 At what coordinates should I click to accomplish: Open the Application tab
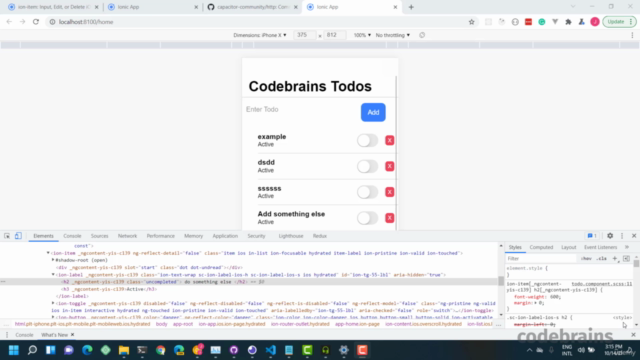[225, 236]
